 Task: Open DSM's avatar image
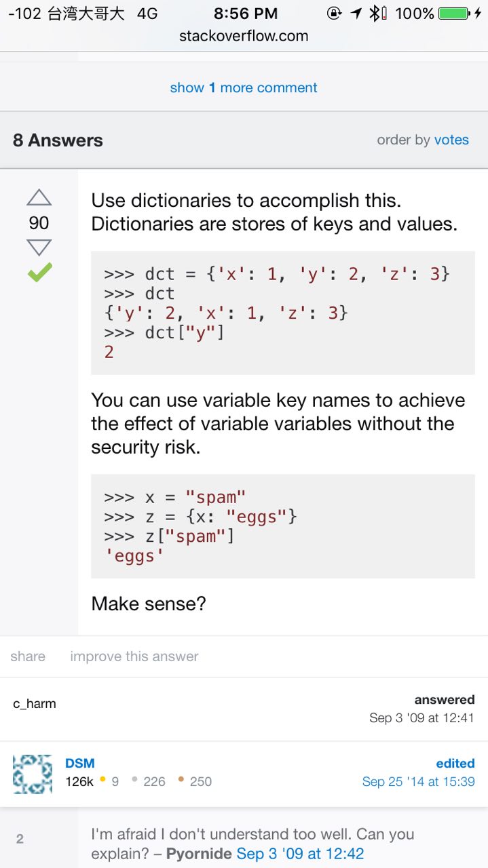pyautogui.click(x=33, y=774)
